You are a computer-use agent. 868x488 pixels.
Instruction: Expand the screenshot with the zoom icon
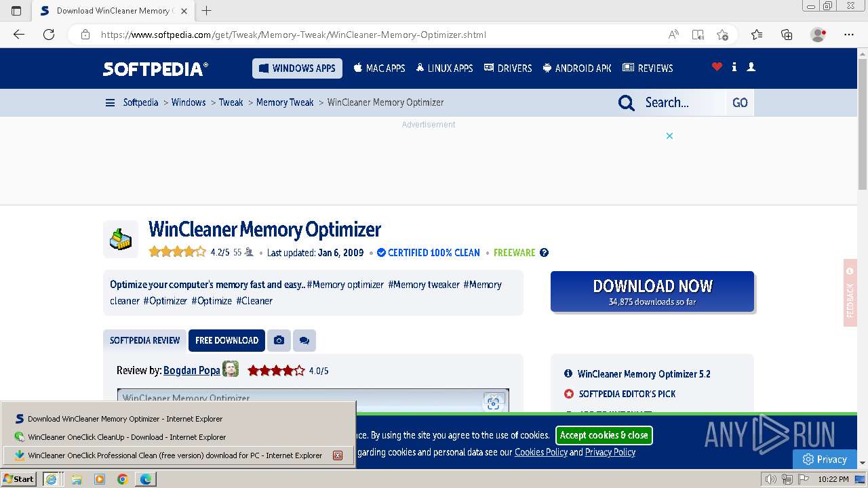(493, 403)
